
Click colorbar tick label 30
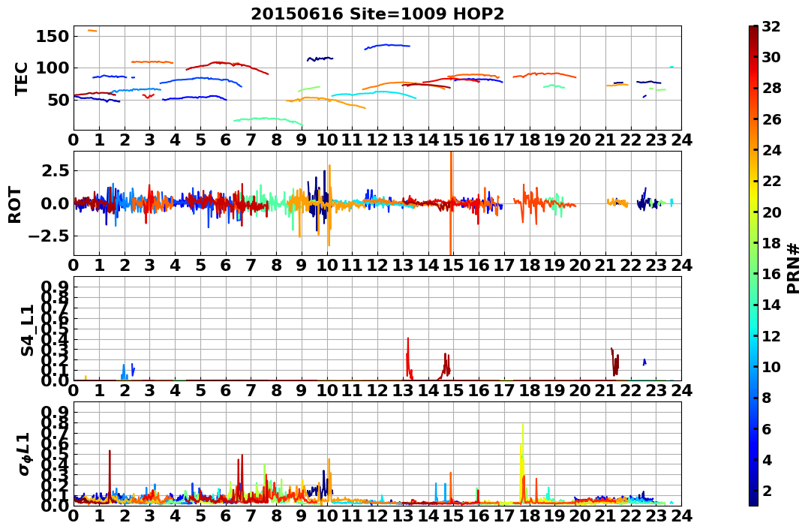pyautogui.click(x=771, y=57)
